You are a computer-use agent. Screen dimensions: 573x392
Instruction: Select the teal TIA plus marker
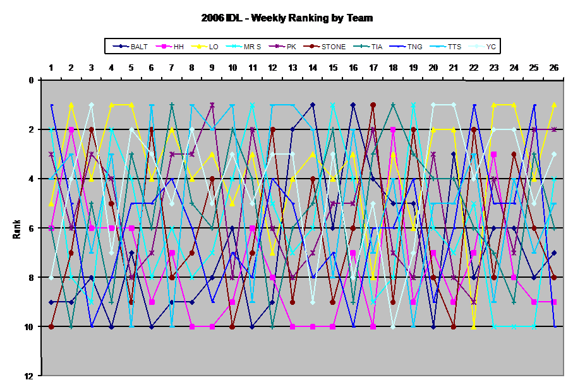(x=361, y=45)
